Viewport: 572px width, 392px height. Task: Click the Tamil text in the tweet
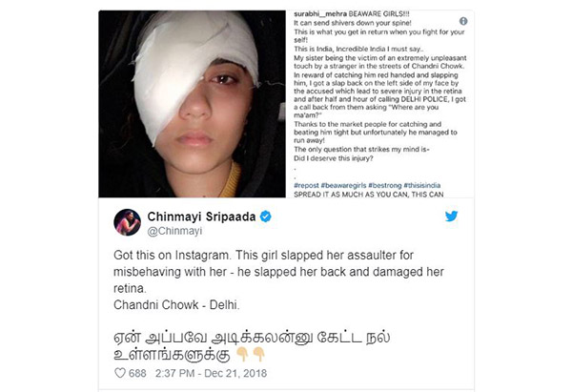point(252,345)
